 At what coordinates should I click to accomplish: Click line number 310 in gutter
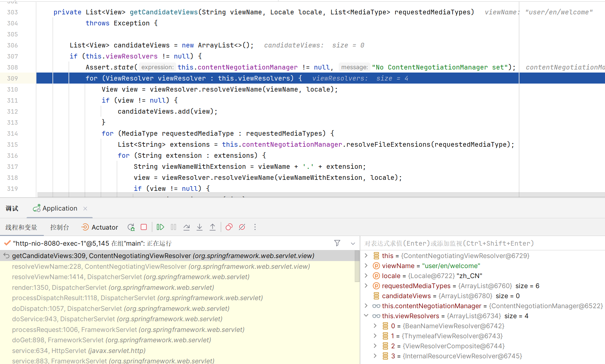click(x=12, y=89)
